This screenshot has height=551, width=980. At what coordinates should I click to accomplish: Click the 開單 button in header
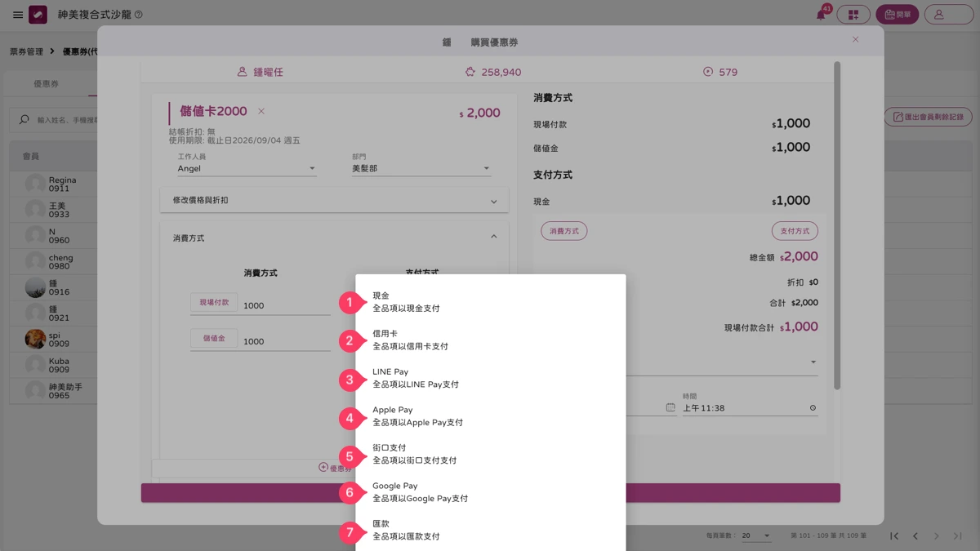897,15
